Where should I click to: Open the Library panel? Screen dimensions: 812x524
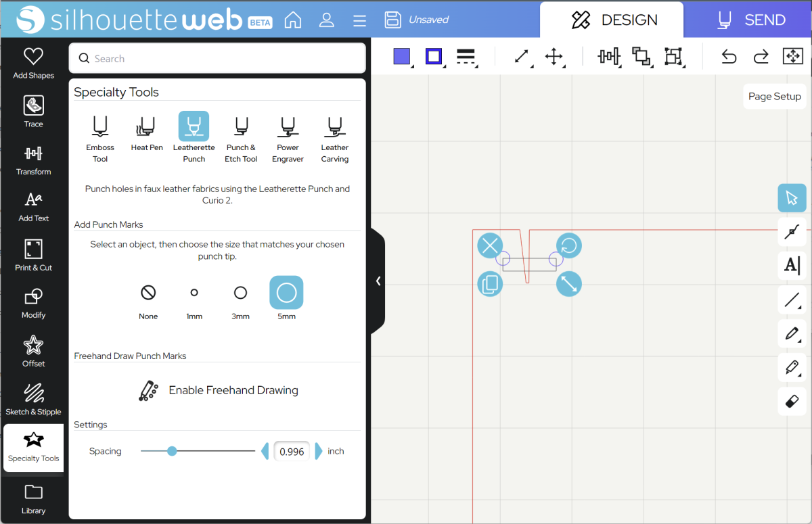34,498
